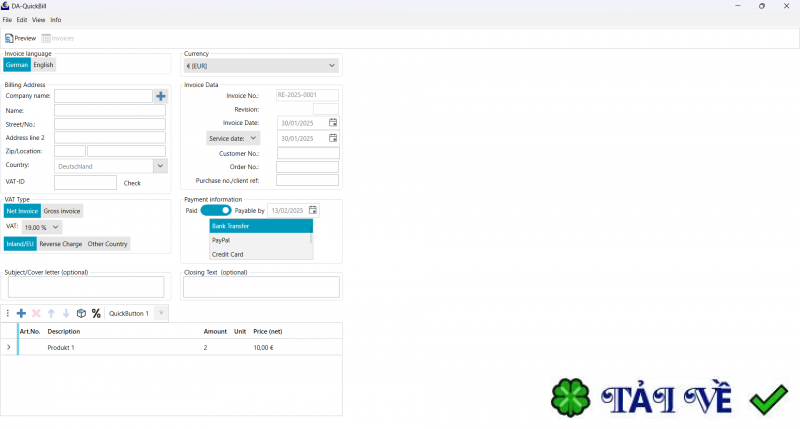800x429 pixels.
Task: Open the Service date type dropdown
Action: pos(233,138)
